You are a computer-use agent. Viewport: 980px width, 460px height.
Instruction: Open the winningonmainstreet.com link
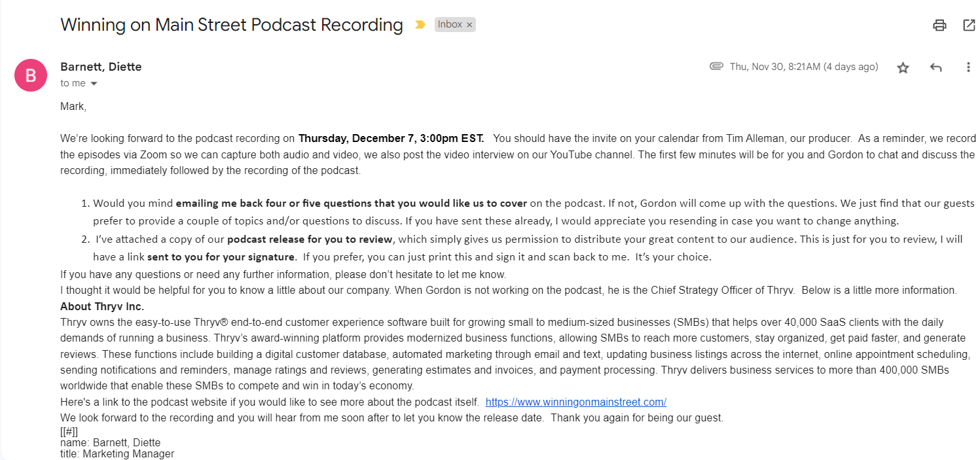pos(575,402)
